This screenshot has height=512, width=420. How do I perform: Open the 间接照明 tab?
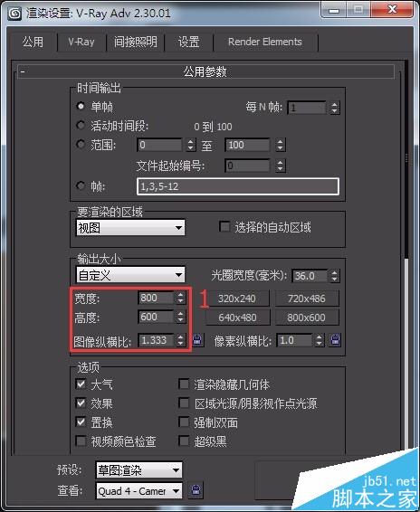click(x=135, y=42)
